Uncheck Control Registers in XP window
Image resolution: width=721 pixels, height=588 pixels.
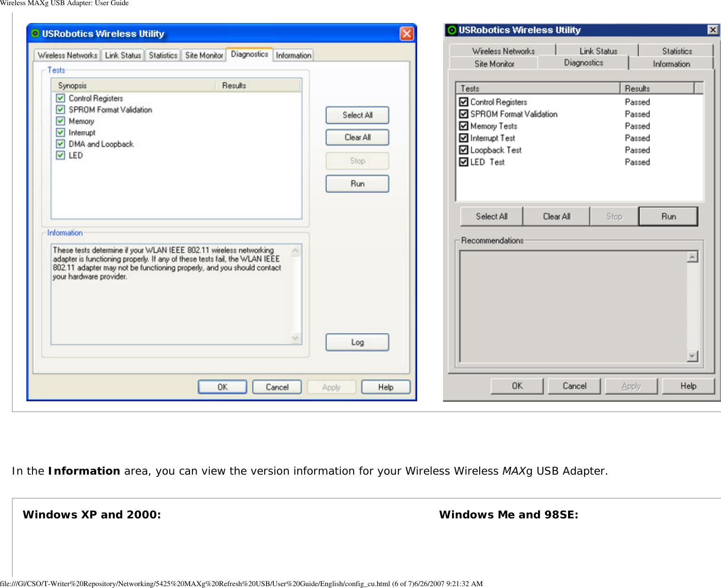click(60, 98)
